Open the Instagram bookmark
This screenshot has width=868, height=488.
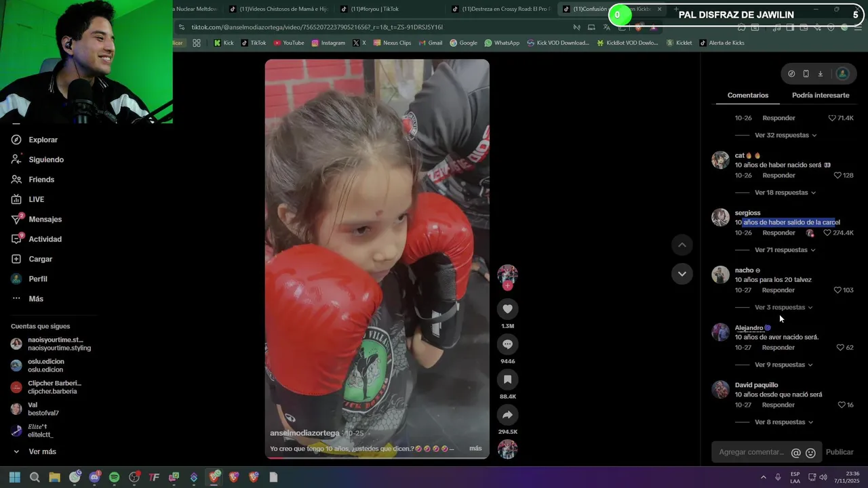328,43
